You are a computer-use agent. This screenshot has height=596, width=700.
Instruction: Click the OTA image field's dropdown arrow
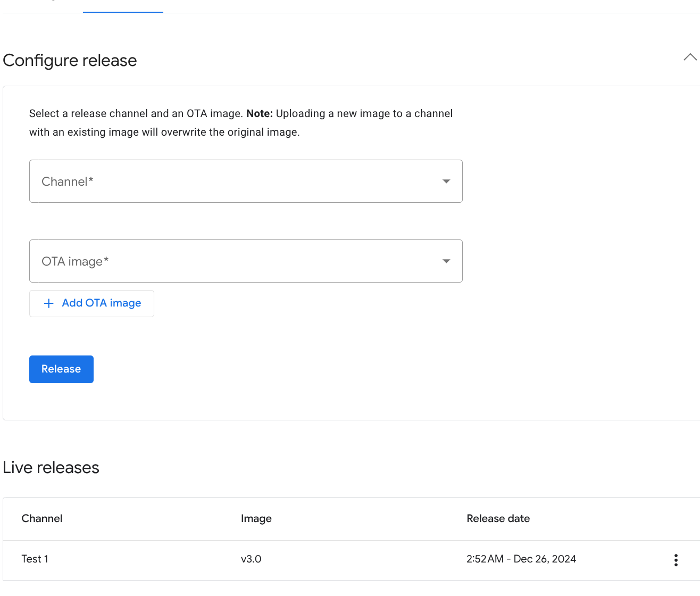pyautogui.click(x=446, y=261)
